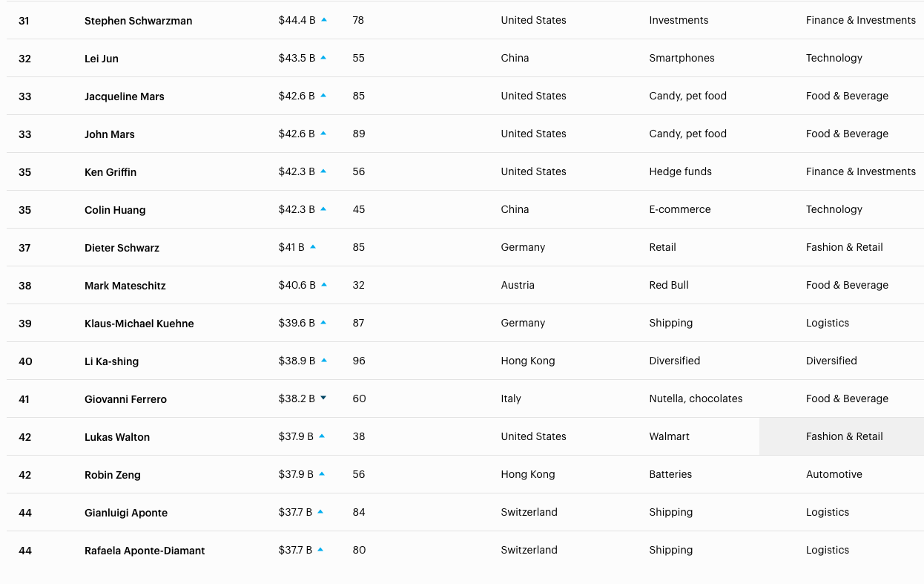The image size is (924, 584).
Task: Click the Red Bull source cell
Action: pos(669,285)
